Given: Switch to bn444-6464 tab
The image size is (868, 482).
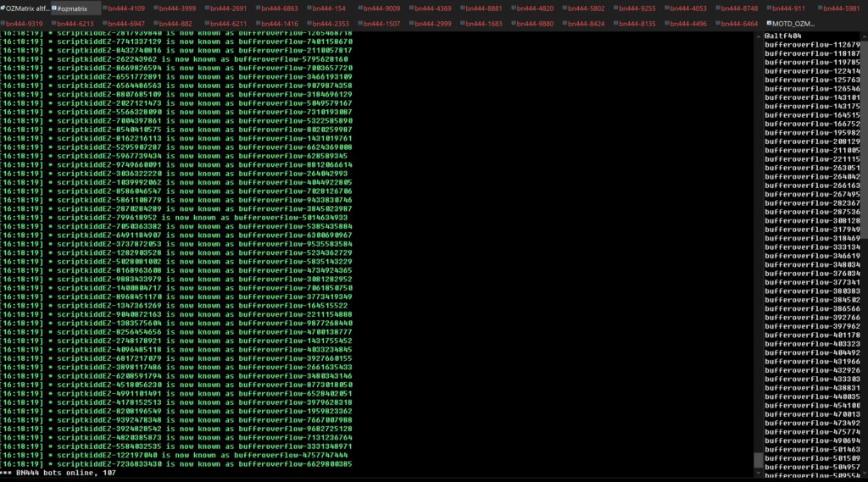Looking at the screenshot, I should coord(737,24).
